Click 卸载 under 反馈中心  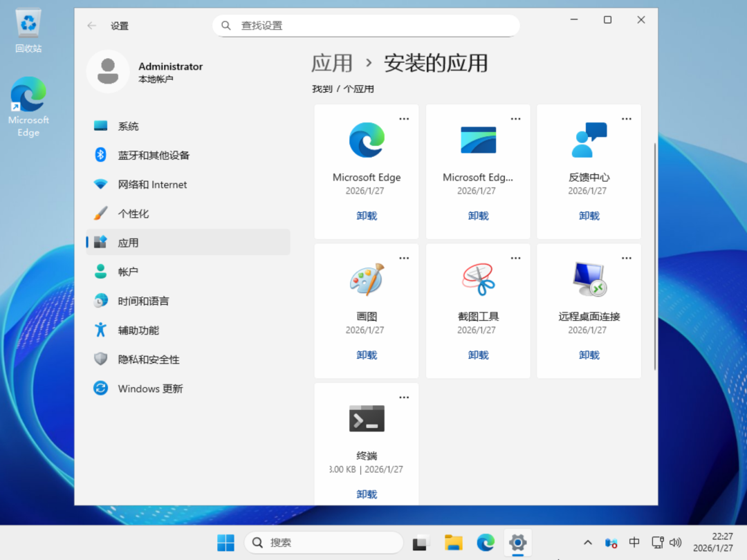pyautogui.click(x=589, y=216)
